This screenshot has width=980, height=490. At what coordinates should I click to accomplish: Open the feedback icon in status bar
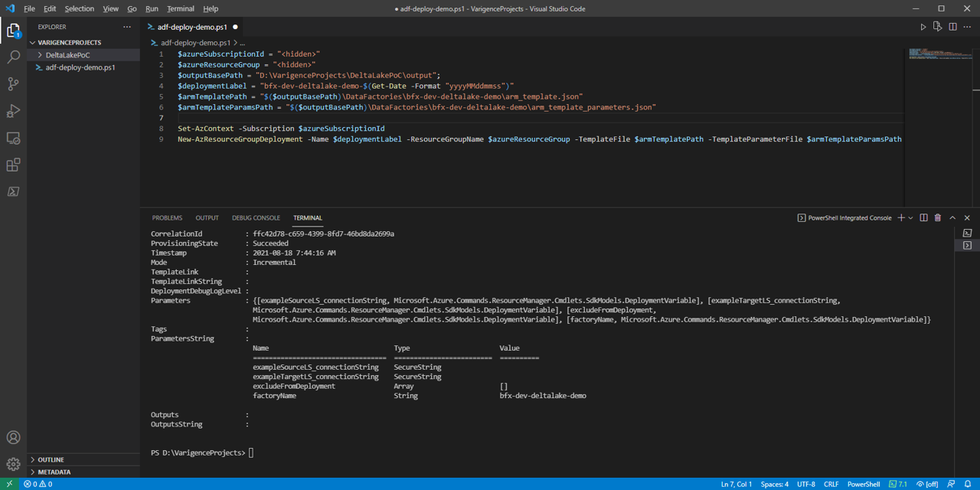(950, 484)
